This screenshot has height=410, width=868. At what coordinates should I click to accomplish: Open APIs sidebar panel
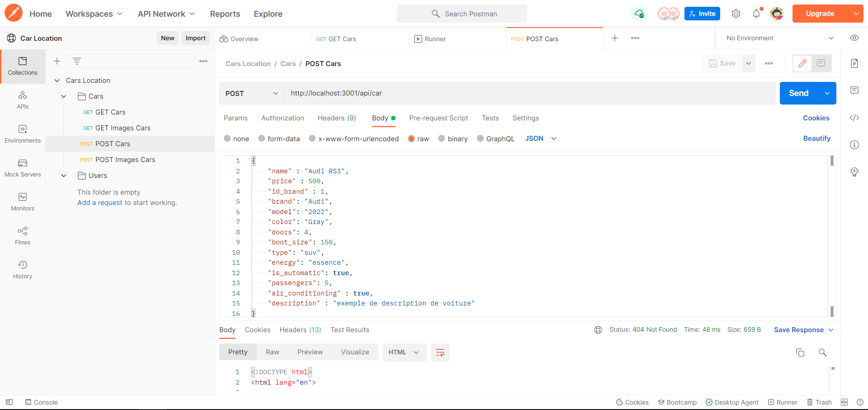pos(23,100)
